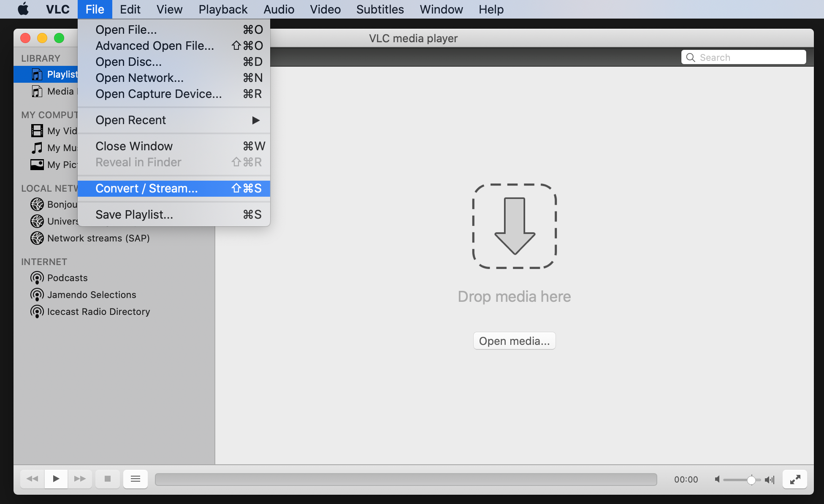Open the Video menu
Image resolution: width=824 pixels, height=504 pixels.
(325, 9)
